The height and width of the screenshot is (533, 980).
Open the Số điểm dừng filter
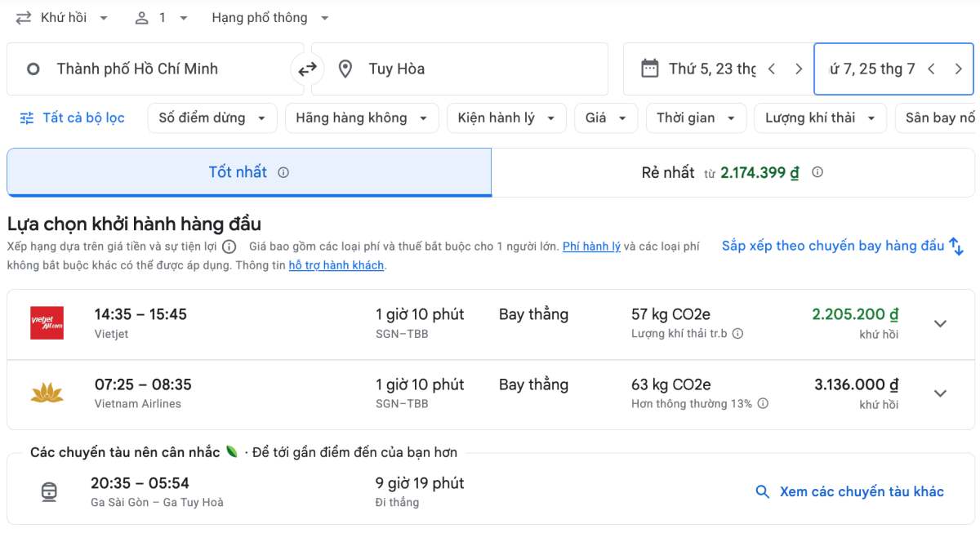(x=212, y=118)
